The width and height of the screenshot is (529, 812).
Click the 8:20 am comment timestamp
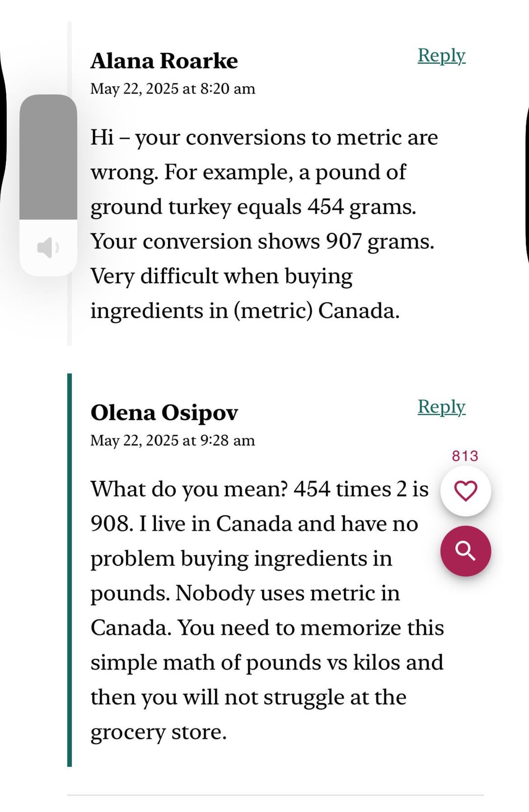point(172,89)
